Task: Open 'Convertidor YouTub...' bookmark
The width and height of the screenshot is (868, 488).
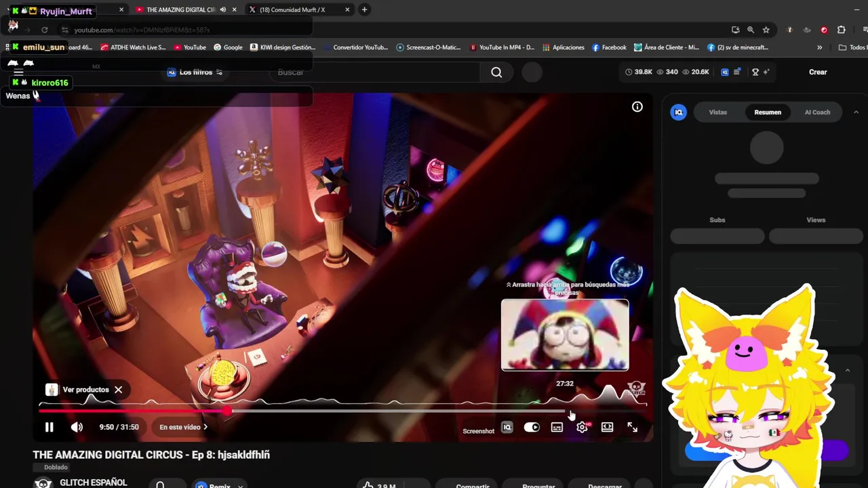Action: click(x=355, y=47)
